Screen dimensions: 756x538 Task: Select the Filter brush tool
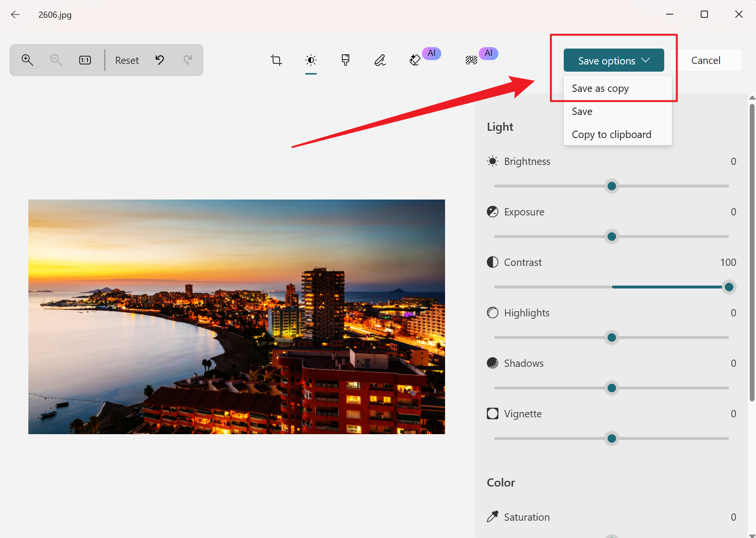345,60
